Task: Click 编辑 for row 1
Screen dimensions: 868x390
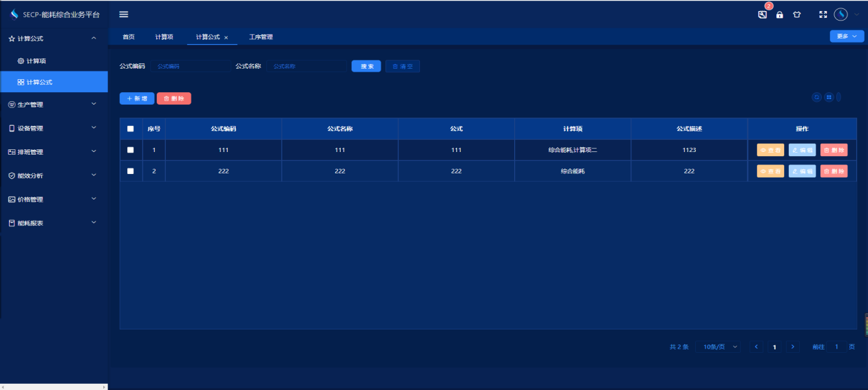Action: tap(802, 150)
